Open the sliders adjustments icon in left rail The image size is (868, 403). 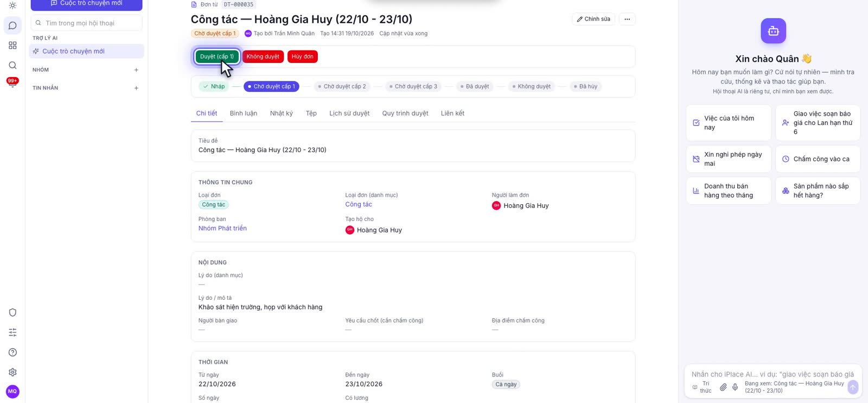[x=12, y=332]
